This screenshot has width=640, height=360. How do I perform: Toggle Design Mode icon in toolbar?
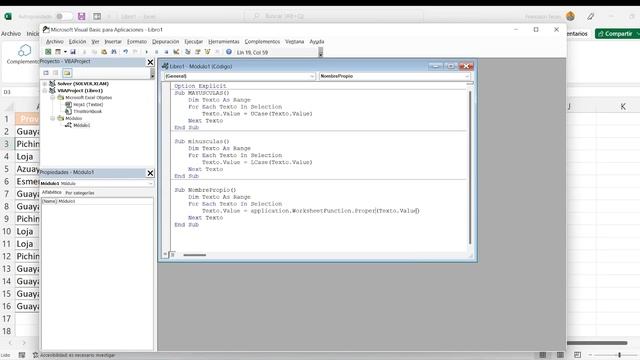(176, 52)
